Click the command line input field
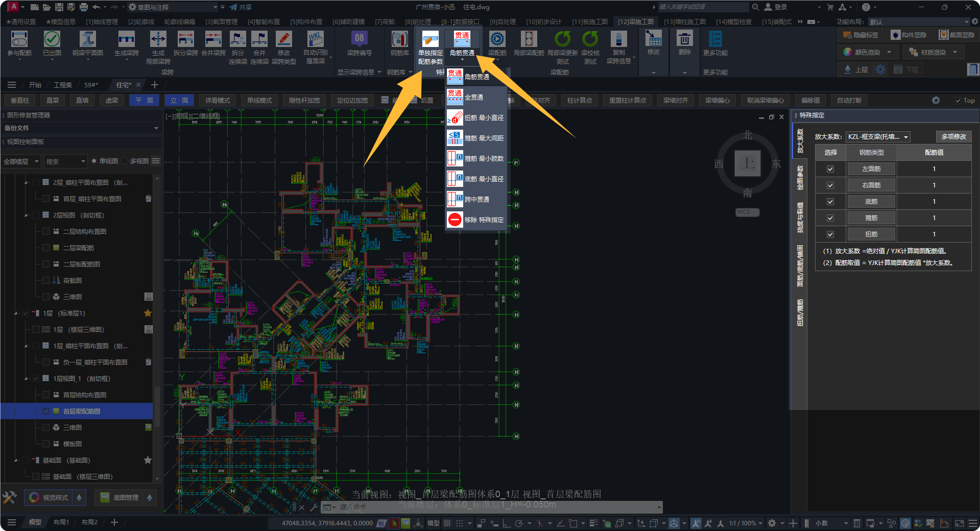This screenshot has height=531, width=980. tap(490, 507)
